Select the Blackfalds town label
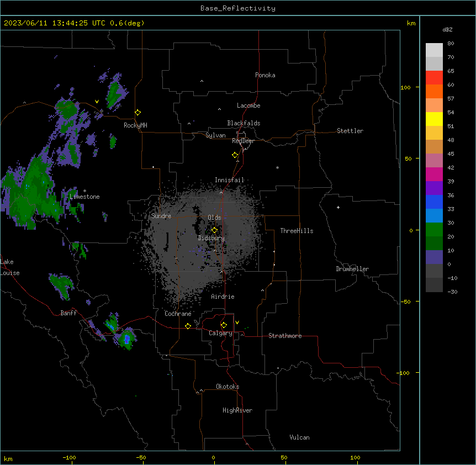 (244, 123)
